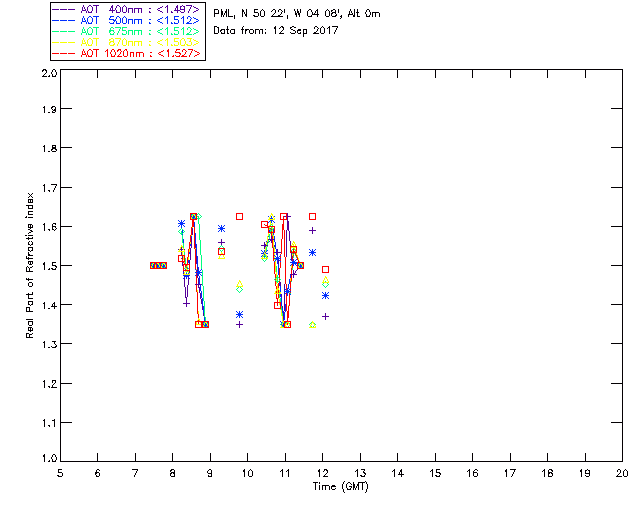Click the hour 14 label on the time axis

(398, 474)
